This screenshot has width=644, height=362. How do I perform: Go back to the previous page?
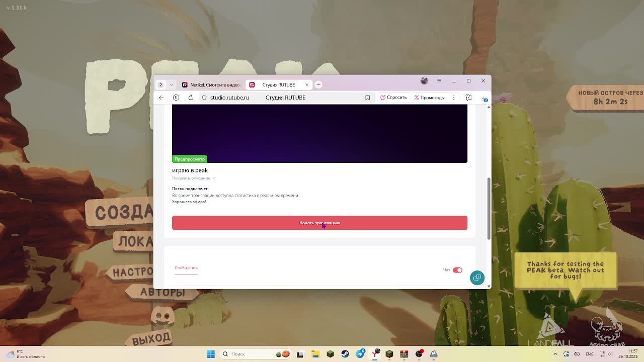(161, 98)
